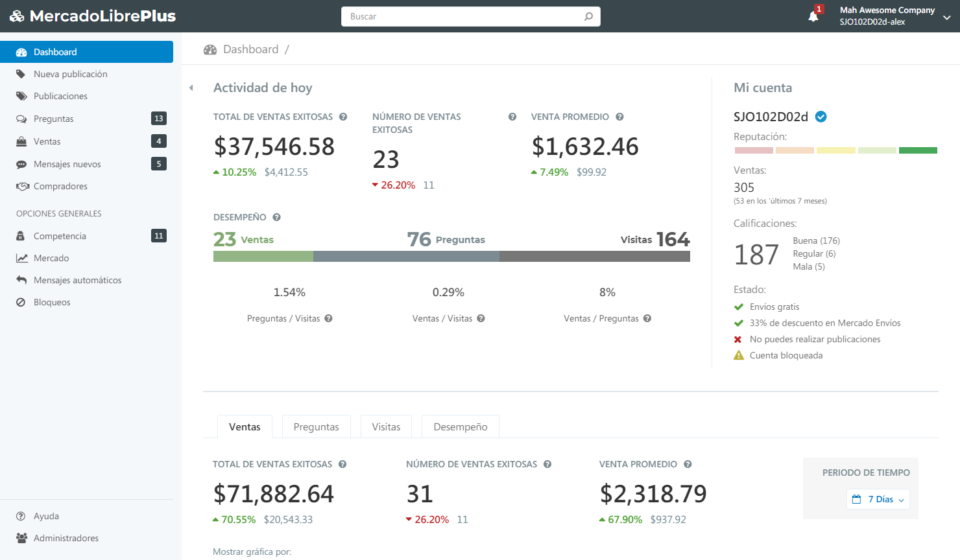The width and height of the screenshot is (960, 560).
Task: Open Nueva publicación in the sidebar
Action: click(x=70, y=74)
